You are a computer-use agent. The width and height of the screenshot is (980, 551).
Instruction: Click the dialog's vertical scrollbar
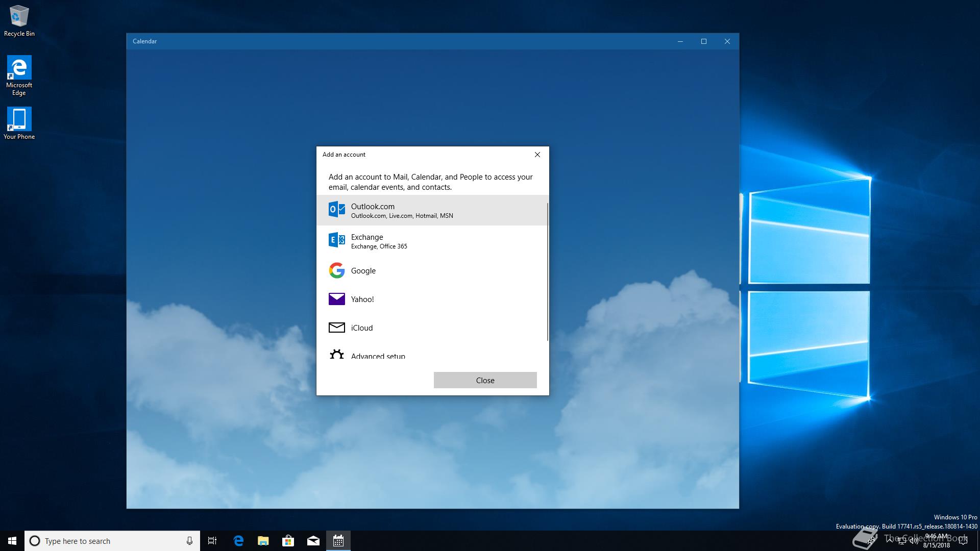click(x=547, y=271)
